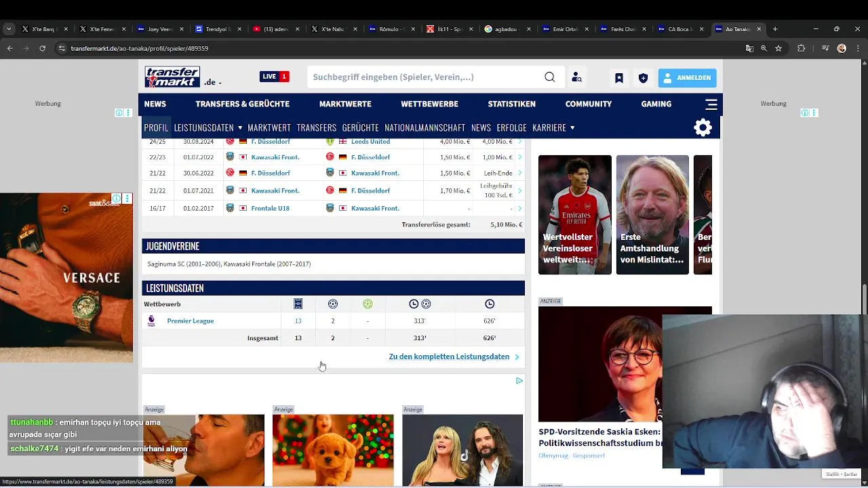
Task: Click the Transfermarkt logo
Action: (172, 77)
